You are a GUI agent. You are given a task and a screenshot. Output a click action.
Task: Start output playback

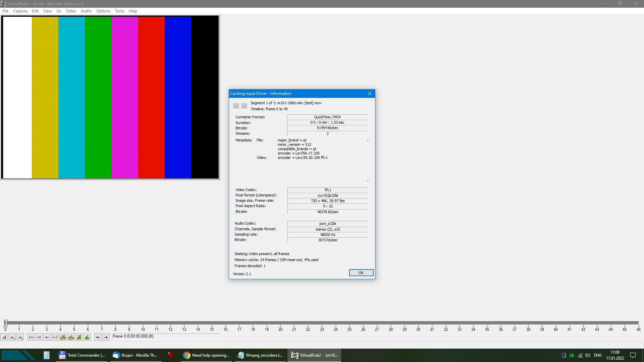(x=20, y=337)
